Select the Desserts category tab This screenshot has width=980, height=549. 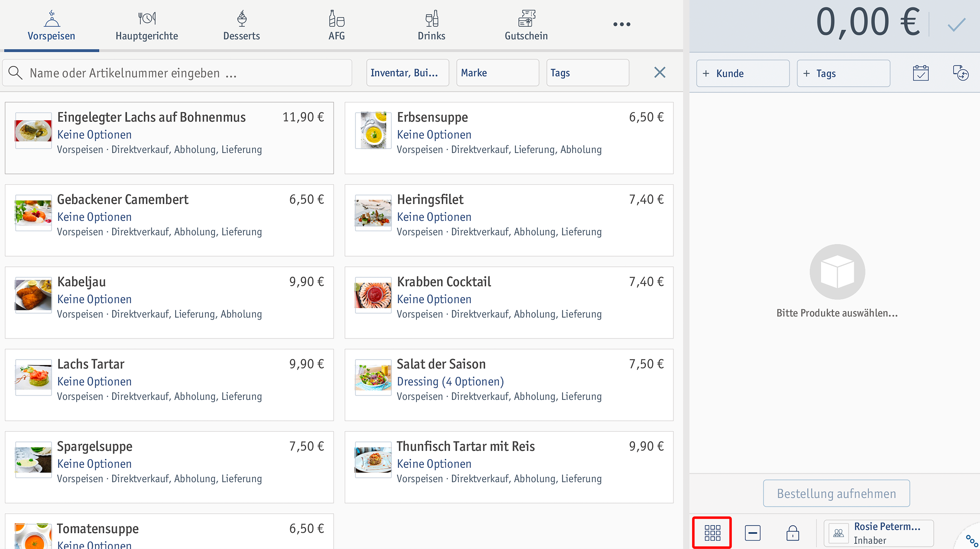(242, 25)
